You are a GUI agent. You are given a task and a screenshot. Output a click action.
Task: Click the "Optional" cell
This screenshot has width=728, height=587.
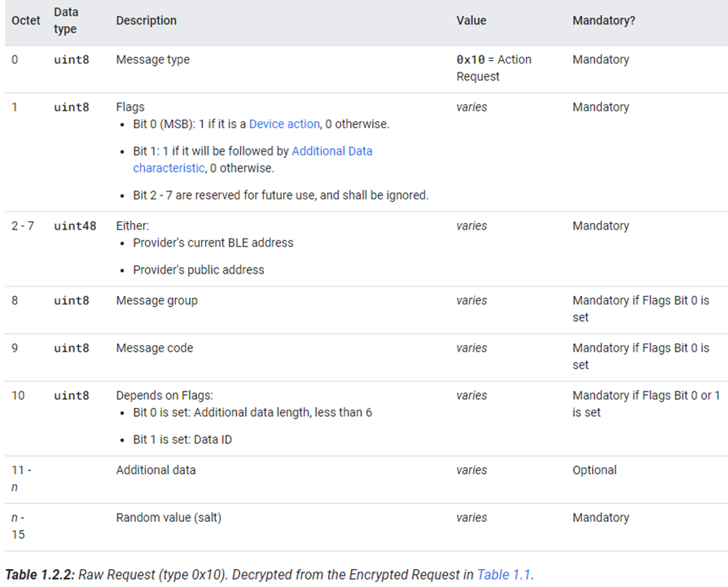[594, 470]
